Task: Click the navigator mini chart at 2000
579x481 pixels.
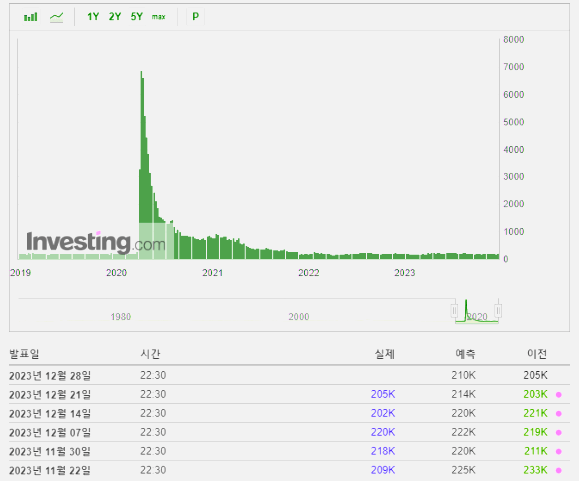Action: 298,317
